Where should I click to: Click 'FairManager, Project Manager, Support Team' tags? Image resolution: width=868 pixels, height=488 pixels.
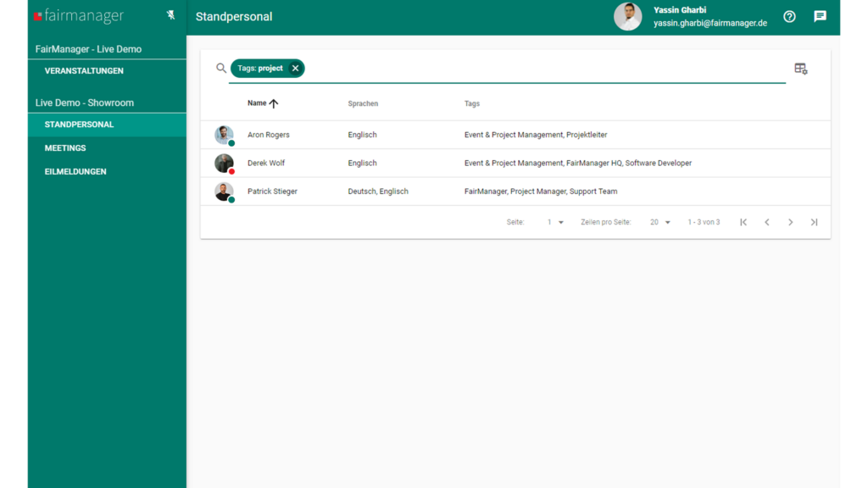[x=541, y=191]
